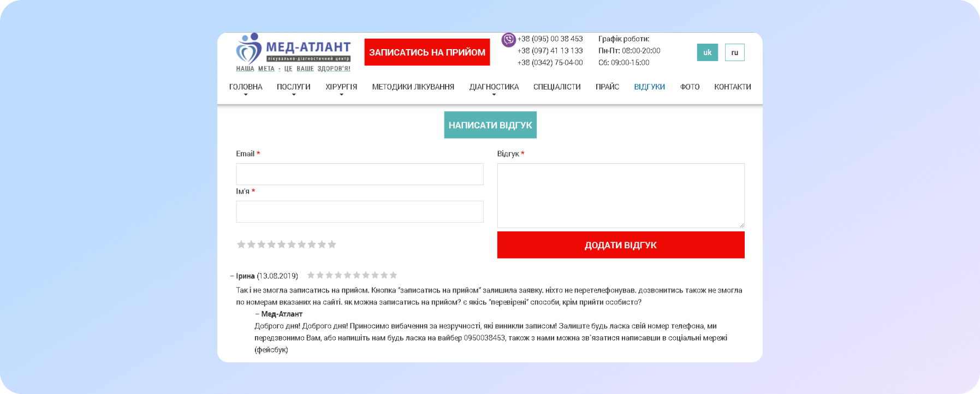Go to the Контакти page
Image resolution: width=980 pixels, height=394 pixels.
point(733,87)
